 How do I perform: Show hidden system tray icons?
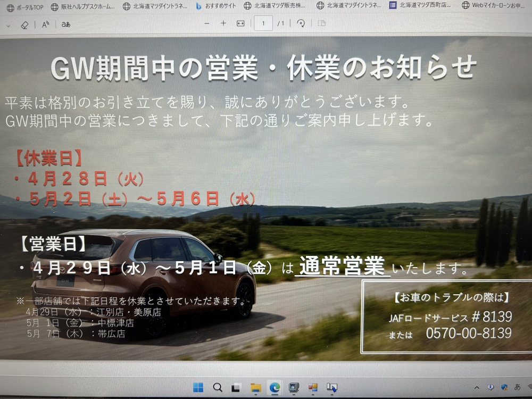(x=477, y=387)
